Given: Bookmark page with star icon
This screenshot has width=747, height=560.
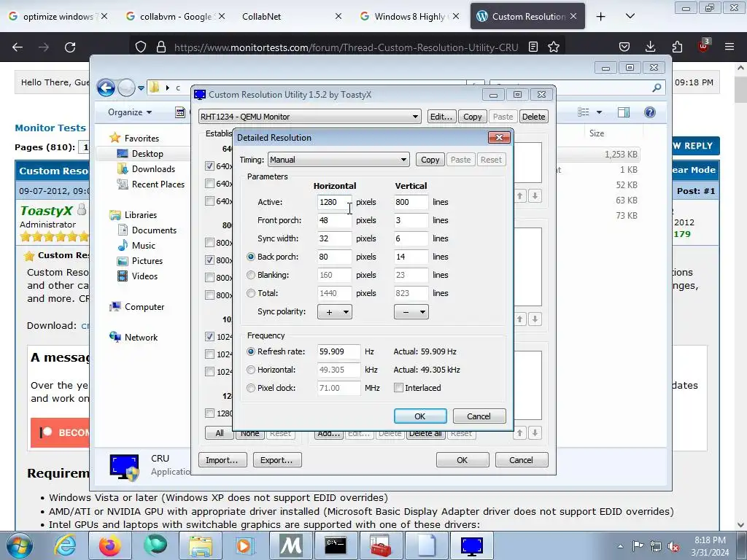Looking at the screenshot, I should pyautogui.click(x=553, y=47).
